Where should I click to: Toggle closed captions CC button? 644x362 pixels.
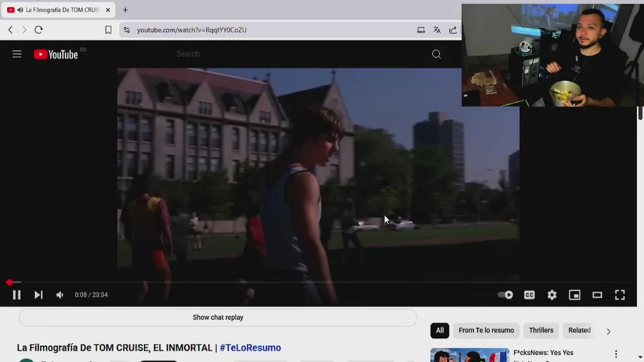(x=529, y=295)
